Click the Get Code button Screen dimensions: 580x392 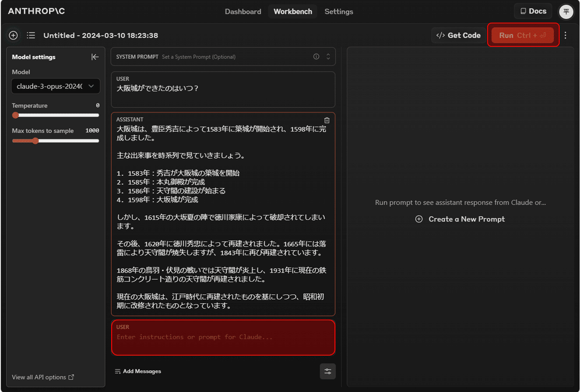(458, 35)
